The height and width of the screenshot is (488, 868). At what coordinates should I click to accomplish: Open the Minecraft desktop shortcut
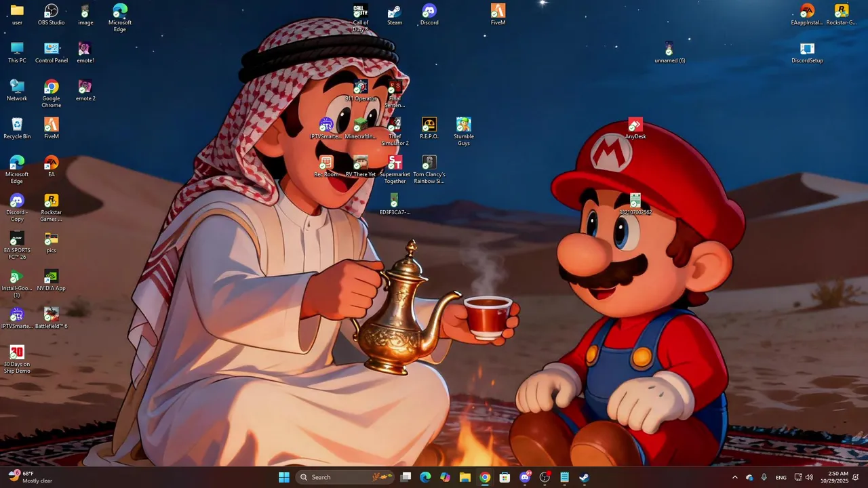(361, 128)
